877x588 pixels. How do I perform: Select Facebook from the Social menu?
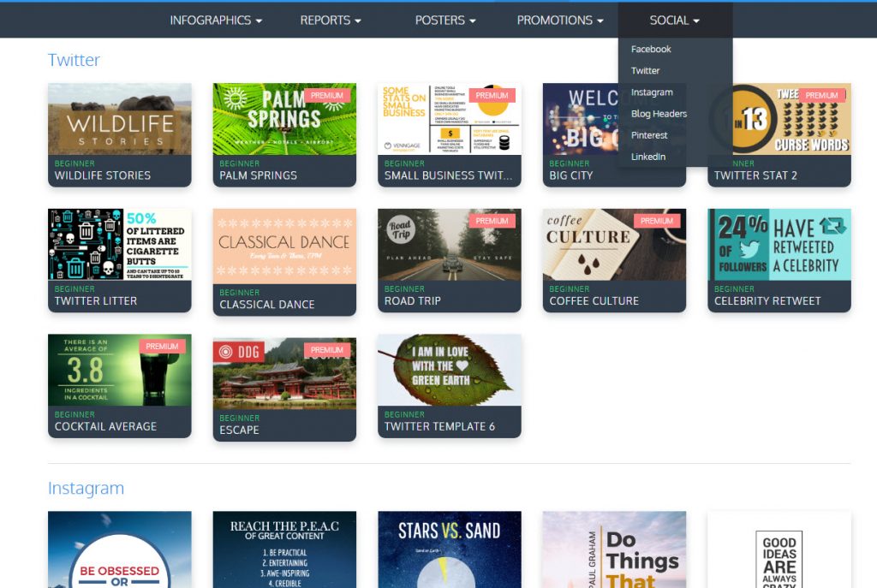[x=651, y=50]
